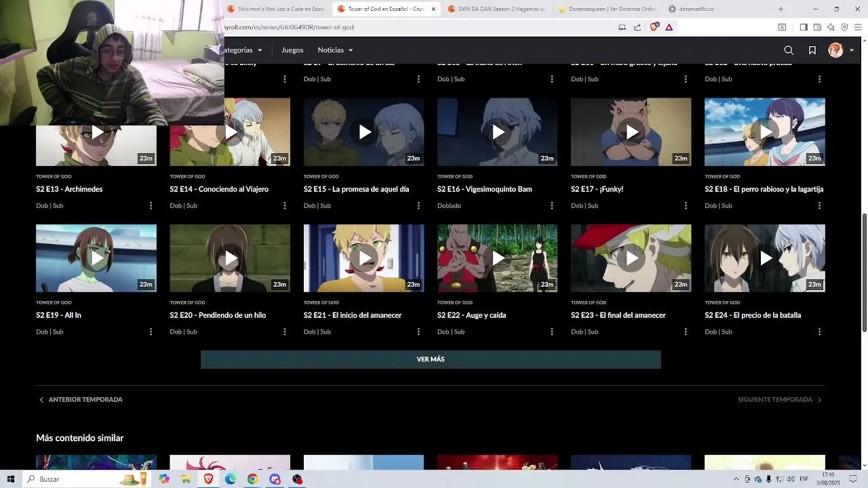Open a new browser tab
The image size is (868, 488).
(781, 9)
